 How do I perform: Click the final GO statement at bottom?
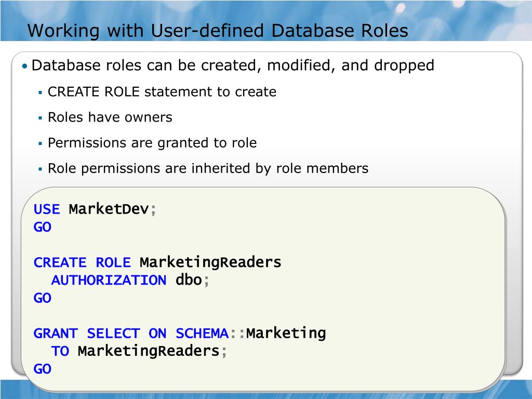pos(43,369)
